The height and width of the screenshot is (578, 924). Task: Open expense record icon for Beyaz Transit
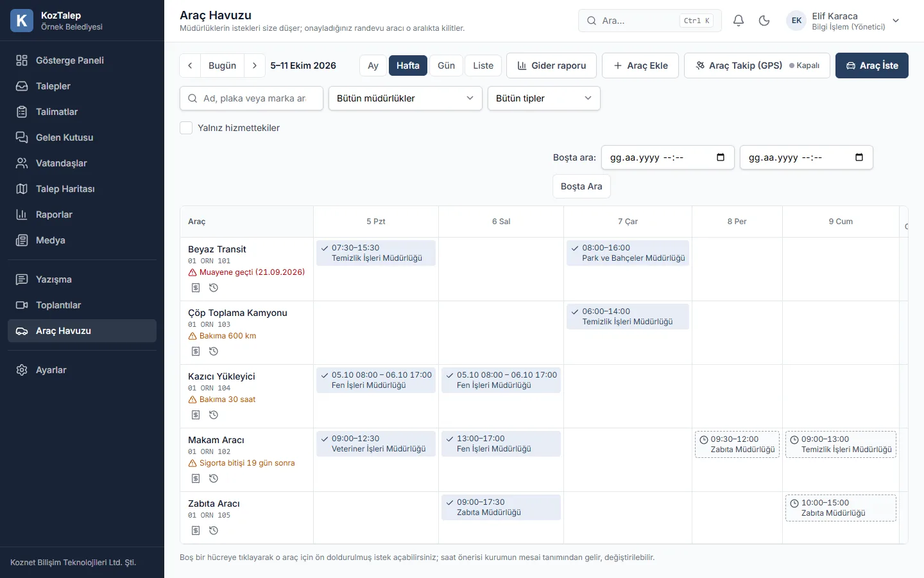pos(196,288)
